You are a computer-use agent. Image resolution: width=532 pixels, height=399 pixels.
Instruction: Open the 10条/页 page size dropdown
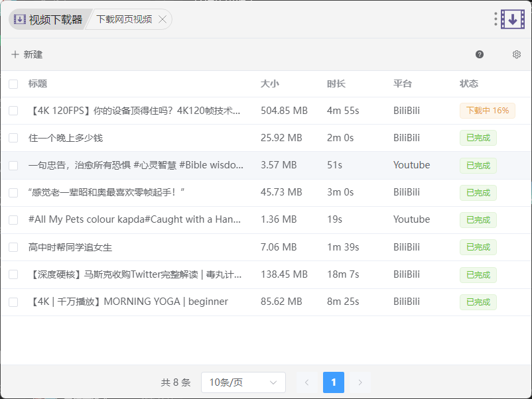243,382
